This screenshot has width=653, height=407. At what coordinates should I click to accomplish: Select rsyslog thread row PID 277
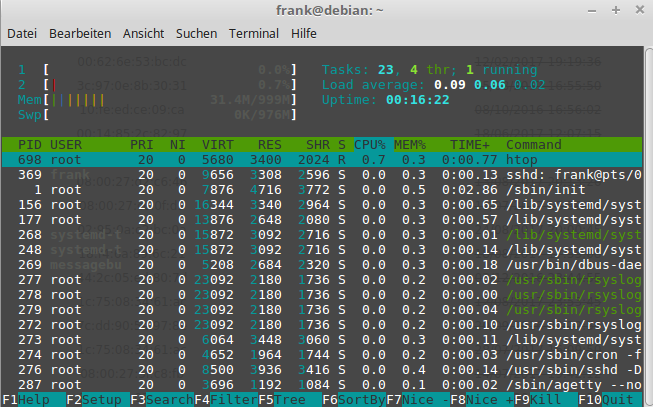click(322, 280)
